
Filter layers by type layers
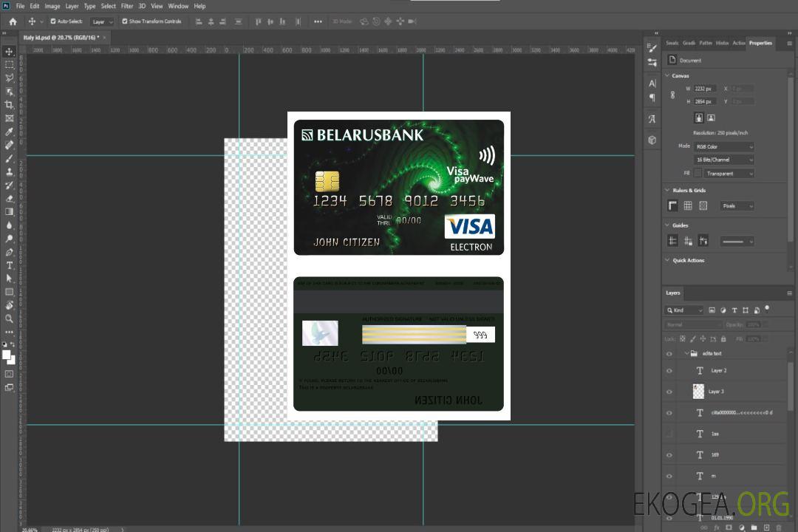click(734, 310)
